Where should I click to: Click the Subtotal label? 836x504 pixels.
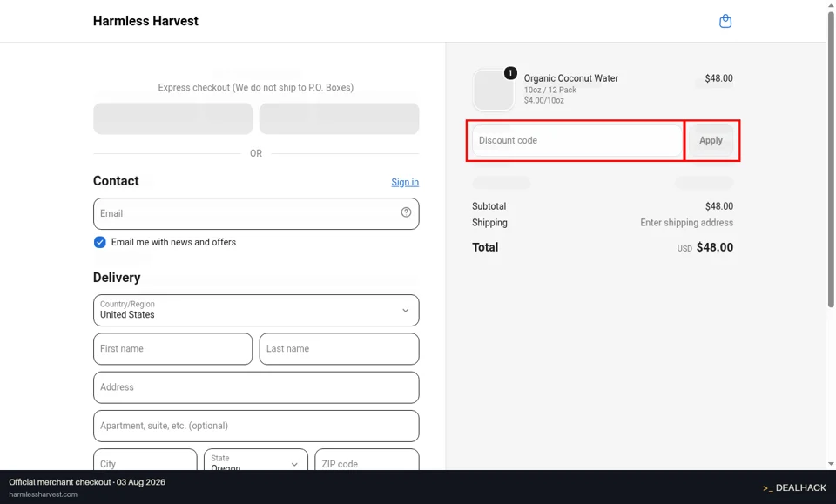point(489,206)
